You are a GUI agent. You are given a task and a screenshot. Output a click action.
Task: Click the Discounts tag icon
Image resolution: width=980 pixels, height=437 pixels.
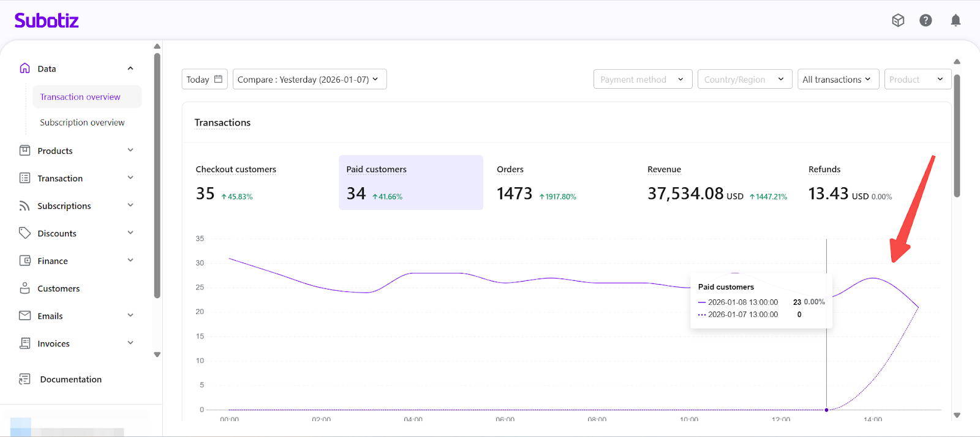click(x=24, y=233)
